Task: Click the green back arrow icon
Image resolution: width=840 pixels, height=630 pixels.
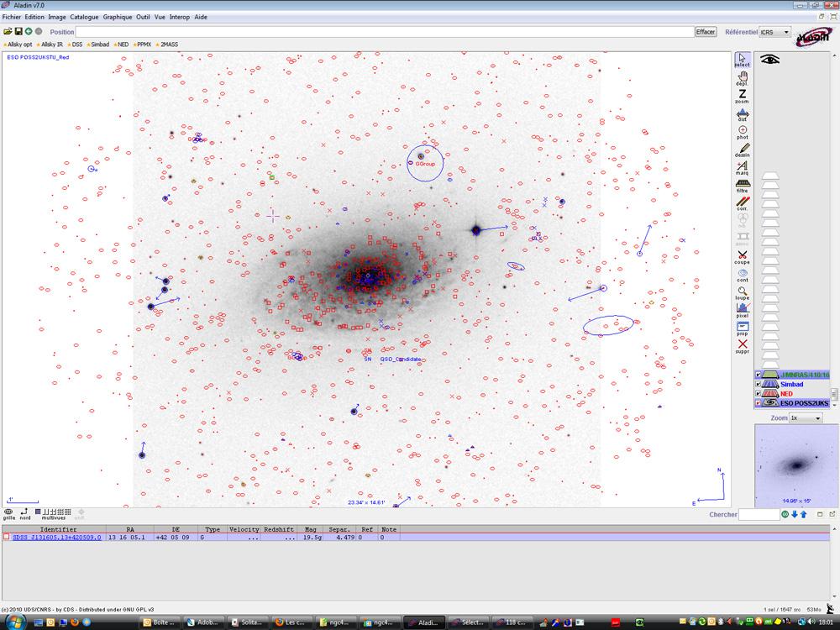Action: pos(29,32)
